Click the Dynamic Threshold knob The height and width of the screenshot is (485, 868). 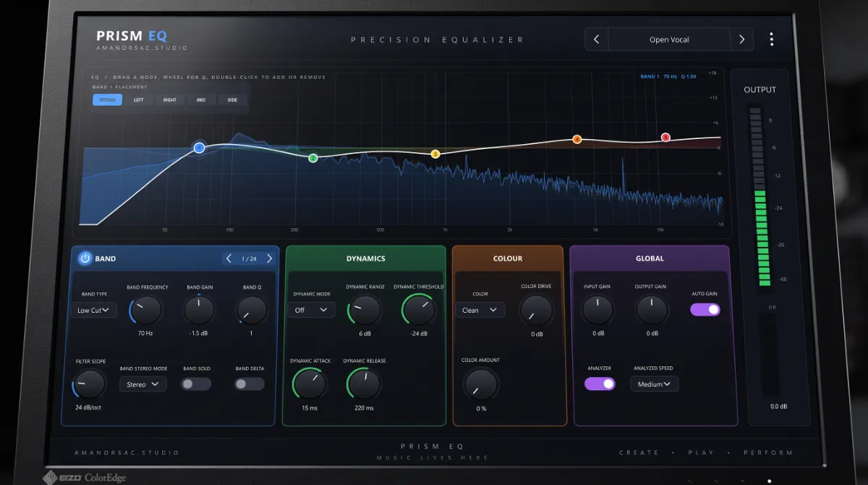(419, 311)
